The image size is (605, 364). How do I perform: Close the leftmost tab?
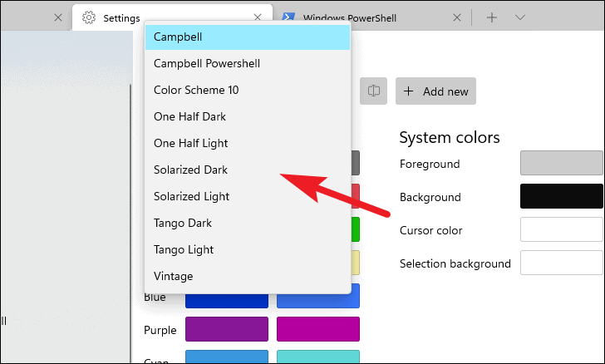click(58, 17)
